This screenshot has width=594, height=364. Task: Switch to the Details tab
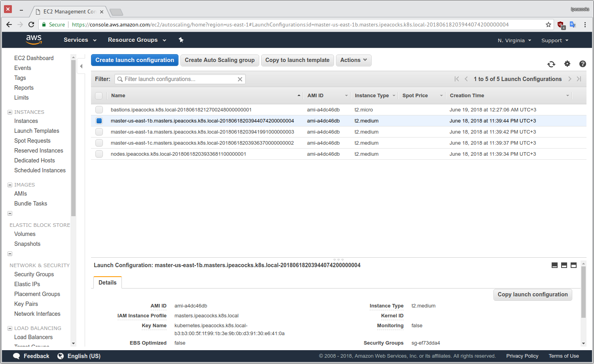coord(108,283)
